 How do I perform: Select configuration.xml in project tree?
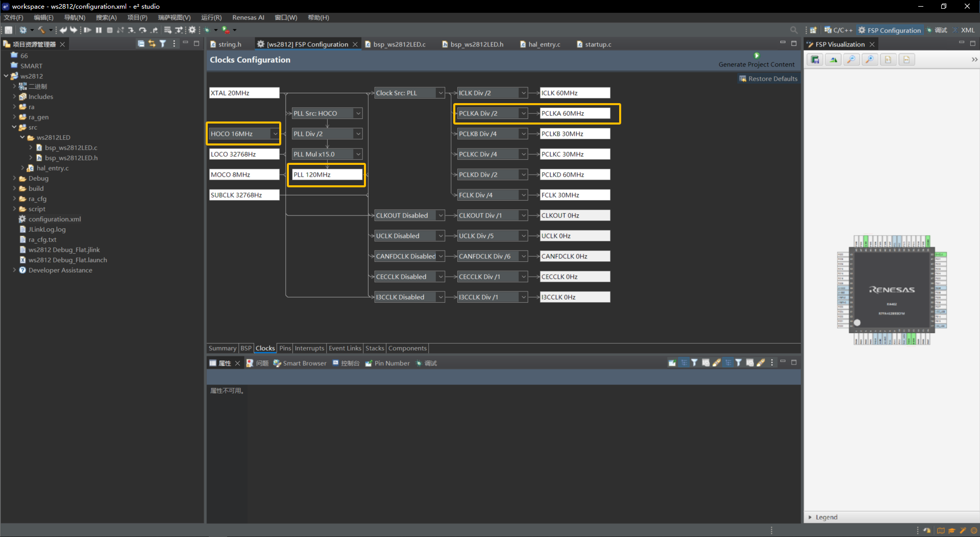coord(55,219)
